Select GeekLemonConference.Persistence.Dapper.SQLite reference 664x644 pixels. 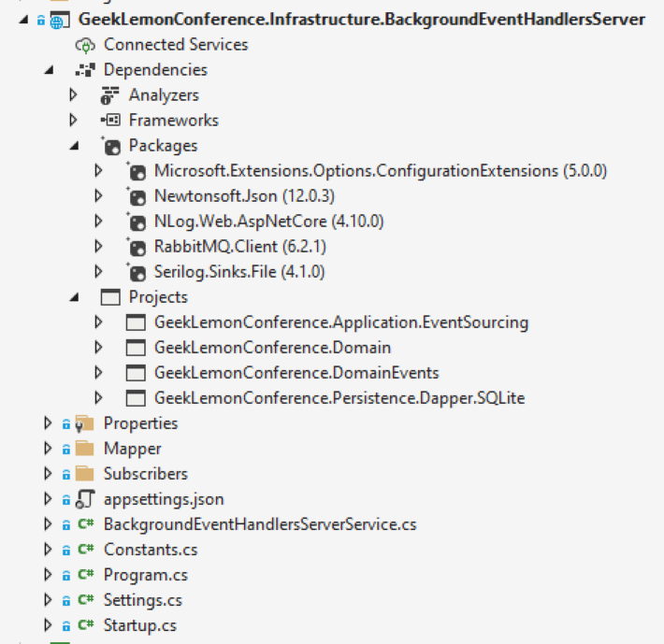click(x=339, y=398)
